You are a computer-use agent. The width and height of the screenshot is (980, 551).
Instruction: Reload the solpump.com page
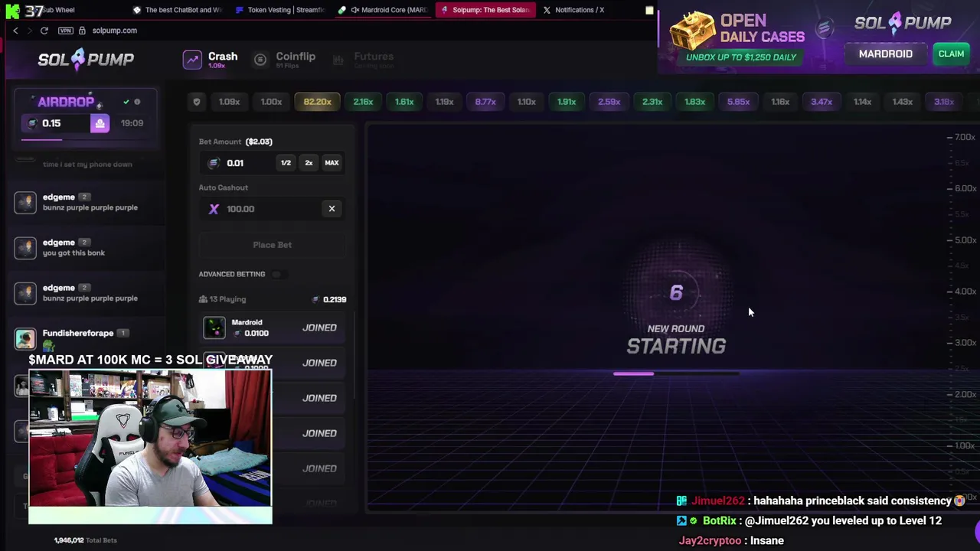click(44, 31)
